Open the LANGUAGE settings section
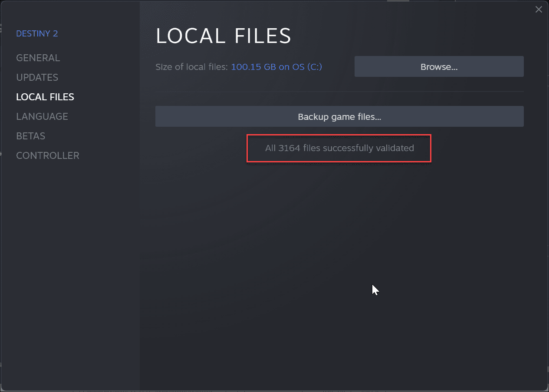 pos(42,116)
